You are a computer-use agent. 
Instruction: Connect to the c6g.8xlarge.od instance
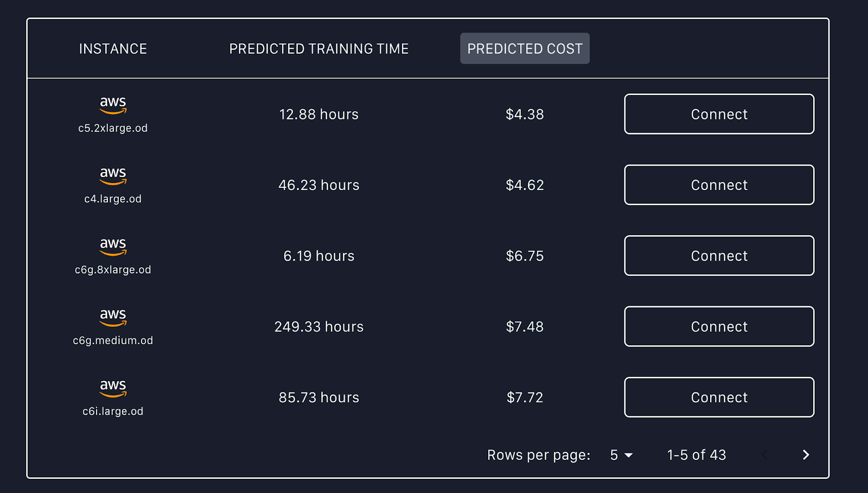[x=719, y=256]
